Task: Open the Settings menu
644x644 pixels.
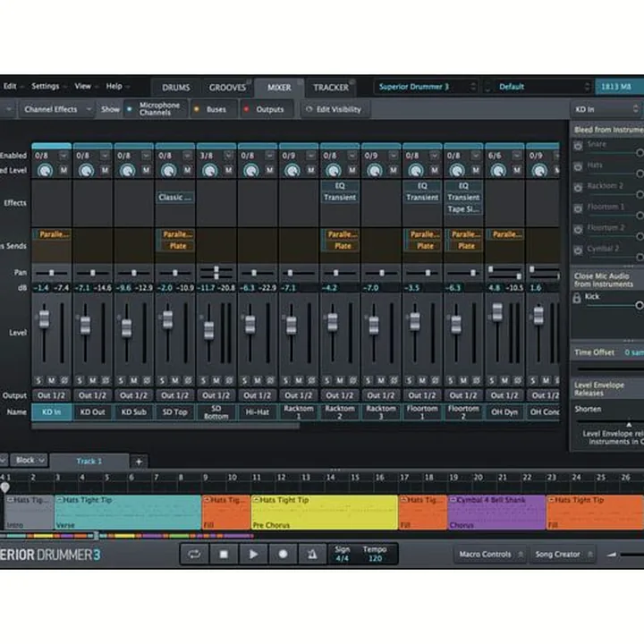Action: tap(46, 86)
